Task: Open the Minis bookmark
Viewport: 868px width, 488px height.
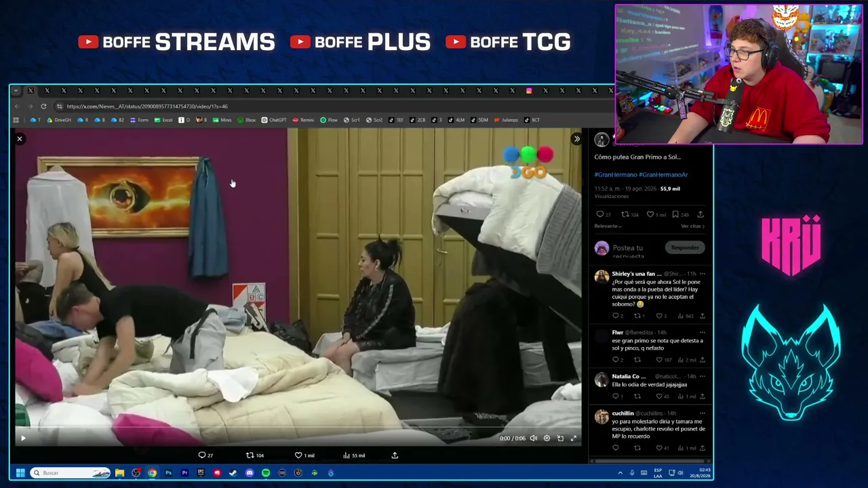Action: pos(222,120)
